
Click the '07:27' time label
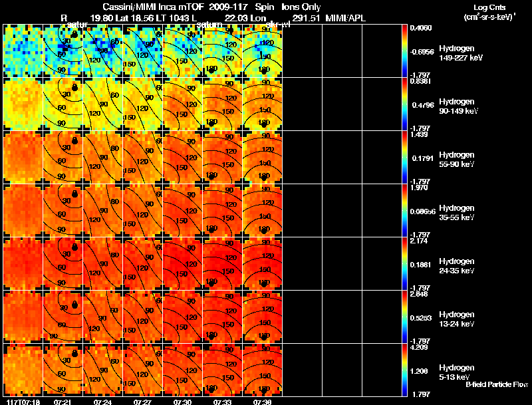pyautogui.click(x=142, y=402)
